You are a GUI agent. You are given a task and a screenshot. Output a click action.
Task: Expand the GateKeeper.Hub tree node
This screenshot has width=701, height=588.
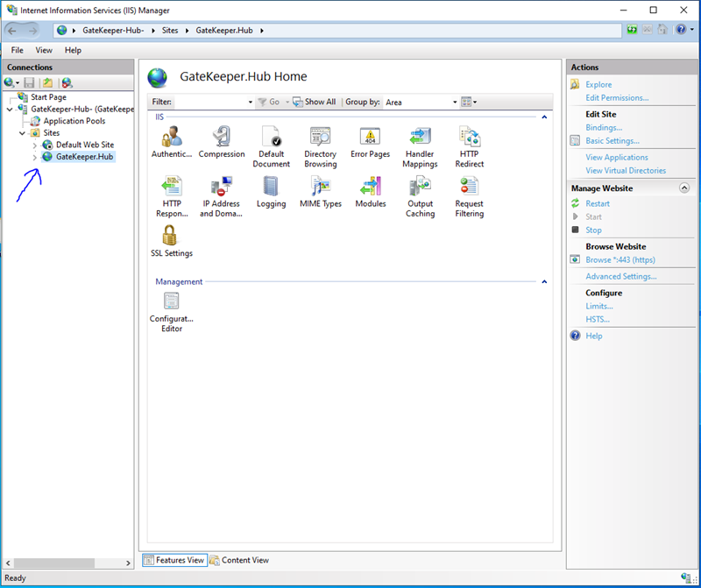coord(35,157)
